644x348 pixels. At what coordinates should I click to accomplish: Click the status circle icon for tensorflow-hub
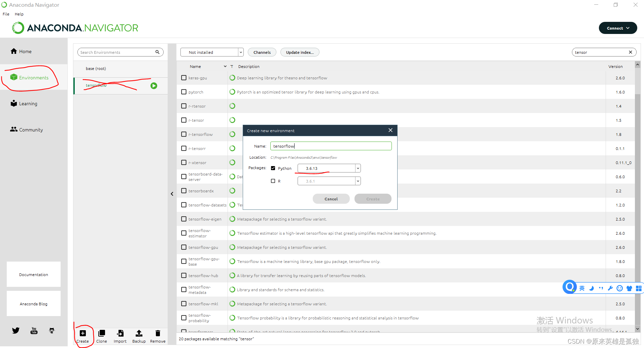(x=232, y=275)
